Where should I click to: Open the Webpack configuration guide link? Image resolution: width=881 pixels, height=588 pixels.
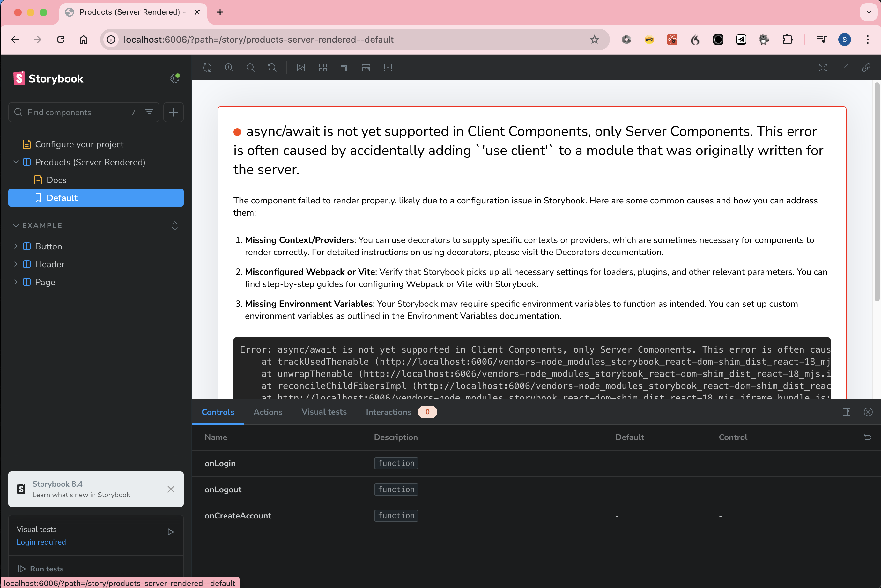(425, 284)
